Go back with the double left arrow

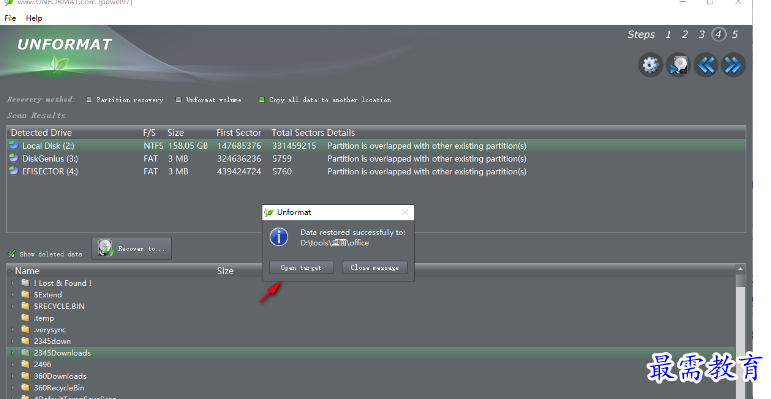pyautogui.click(x=706, y=65)
